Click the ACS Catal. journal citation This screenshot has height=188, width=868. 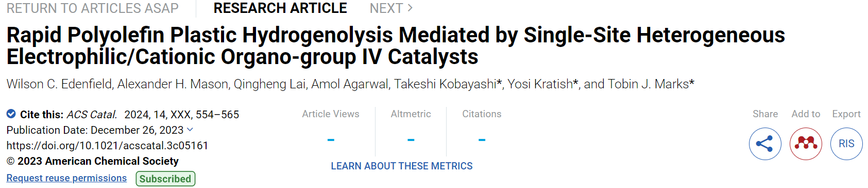click(92, 115)
